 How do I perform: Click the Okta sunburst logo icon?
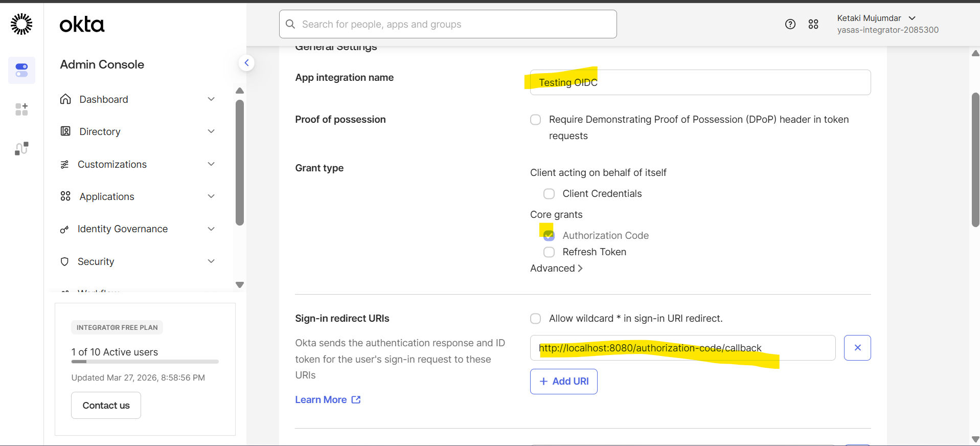tap(21, 24)
